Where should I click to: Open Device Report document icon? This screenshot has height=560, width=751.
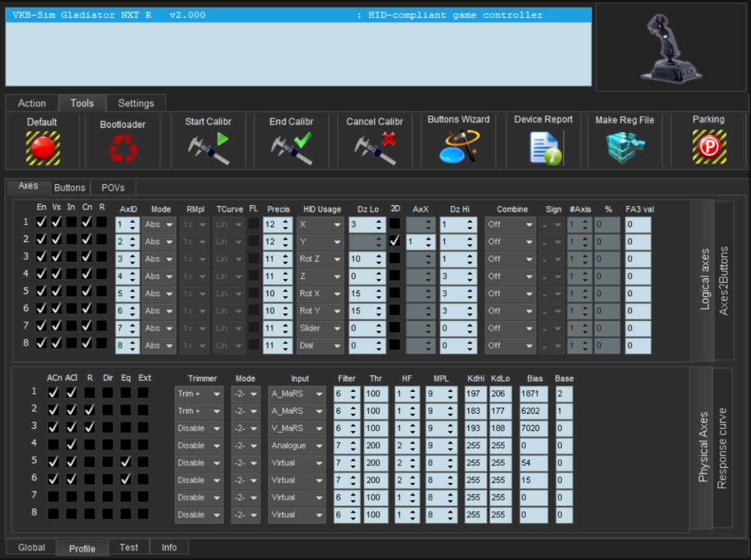(x=545, y=147)
